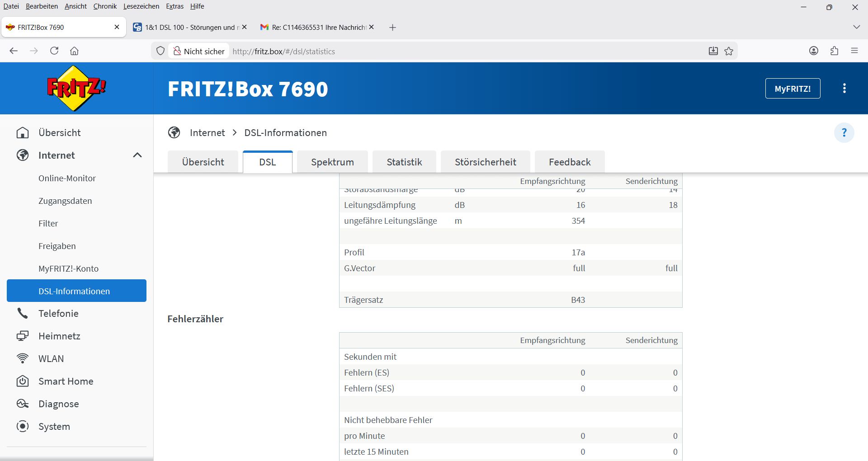
Task: Switch to the Spektrum tab
Action: click(332, 162)
